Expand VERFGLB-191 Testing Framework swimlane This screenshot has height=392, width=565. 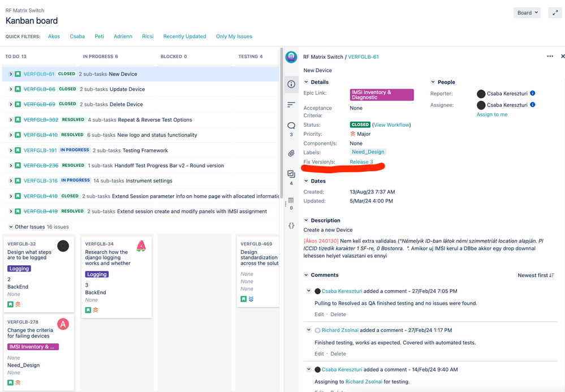pos(11,150)
